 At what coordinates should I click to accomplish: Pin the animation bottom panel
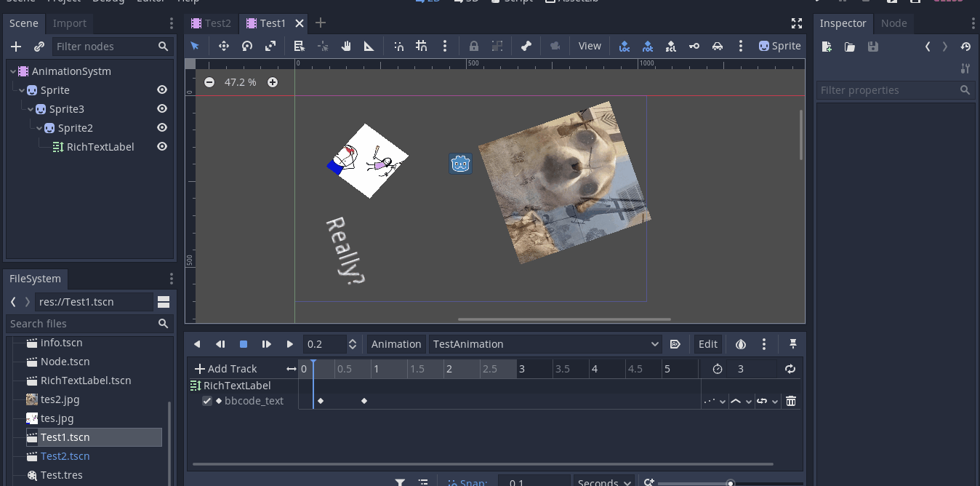point(792,343)
